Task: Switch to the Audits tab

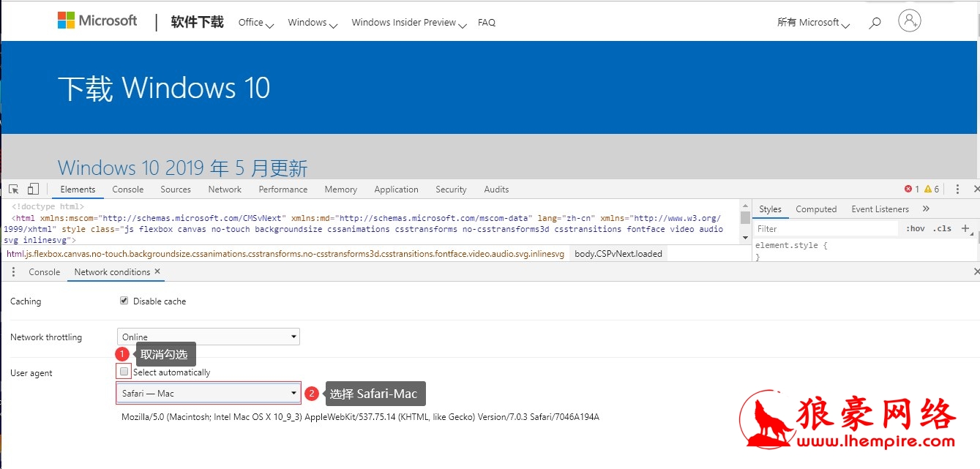Action: pos(496,189)
